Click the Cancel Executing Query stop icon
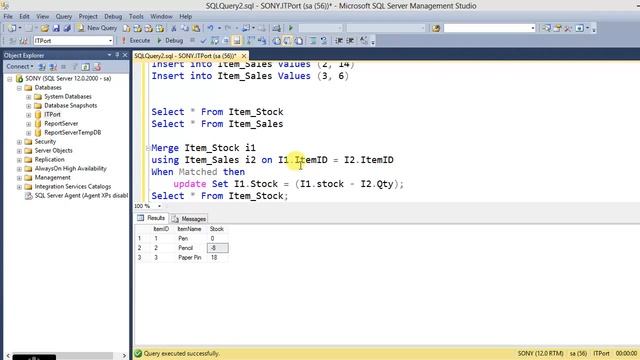Screen dimensions: 640x360 tap(192, 40)
